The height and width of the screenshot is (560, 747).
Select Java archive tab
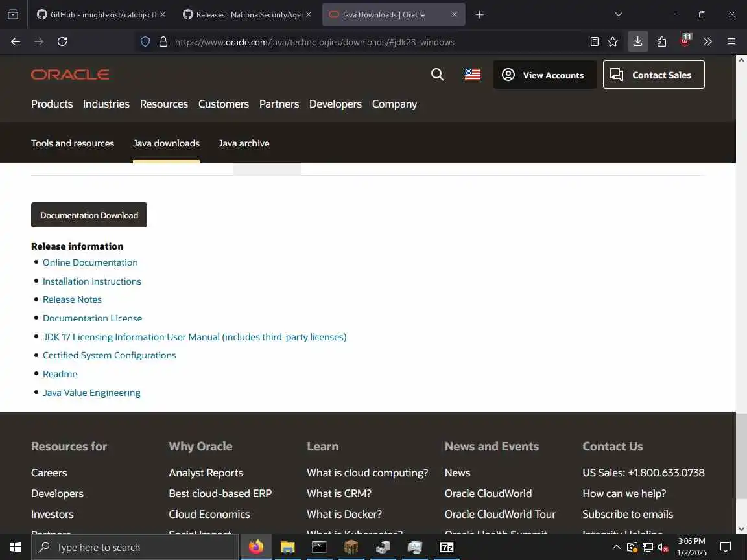(244, 143)
